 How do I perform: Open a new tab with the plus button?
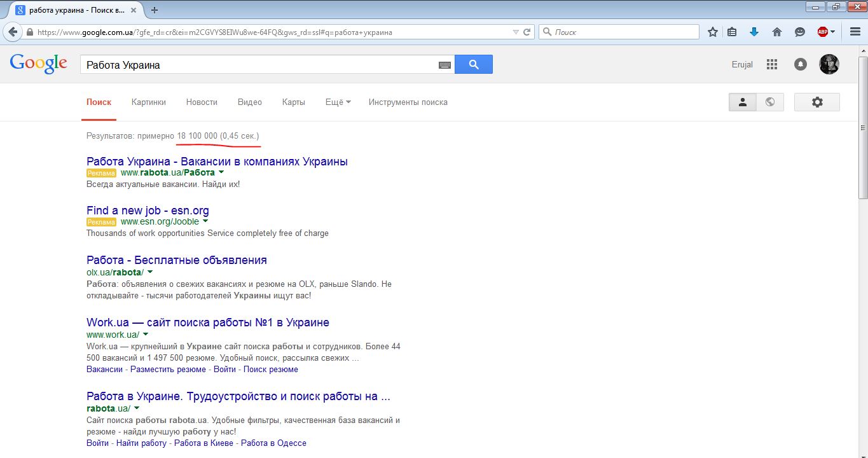(155, 10)
